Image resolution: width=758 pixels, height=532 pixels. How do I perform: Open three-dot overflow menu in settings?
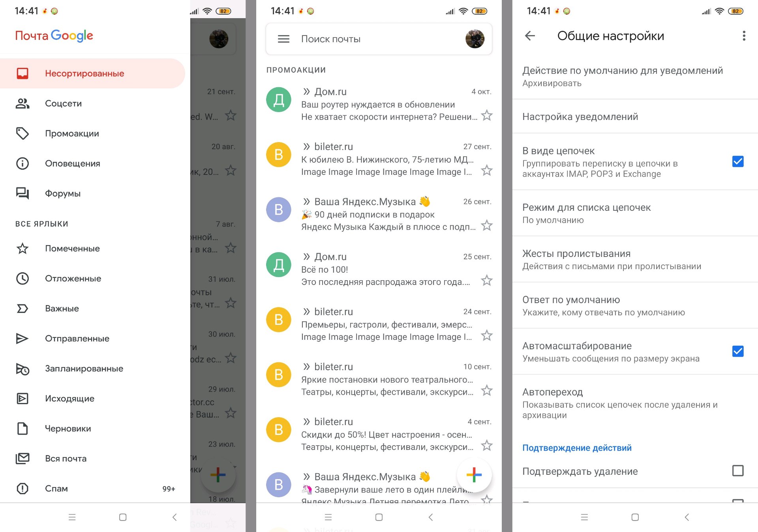pyautogui.click(x=744, y=36)
